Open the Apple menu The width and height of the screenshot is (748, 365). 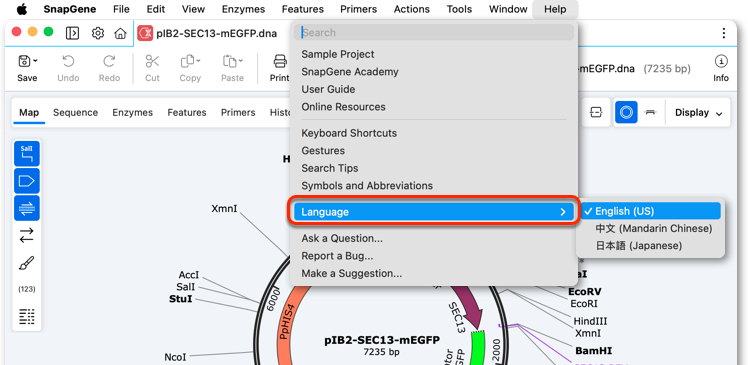point(22,9)
